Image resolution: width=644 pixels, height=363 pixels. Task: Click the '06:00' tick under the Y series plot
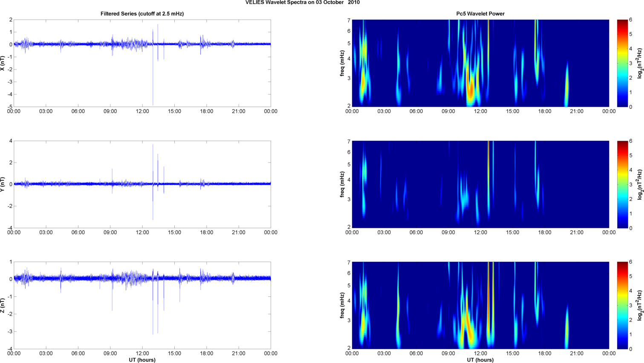[x=78, y=232]
